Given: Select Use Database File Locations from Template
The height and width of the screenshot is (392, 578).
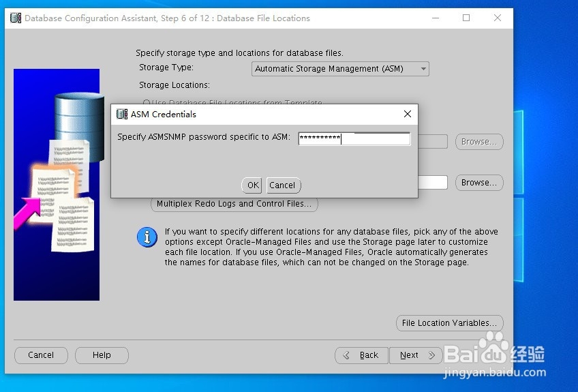Looking at the screenshot, I should point(232,102).
